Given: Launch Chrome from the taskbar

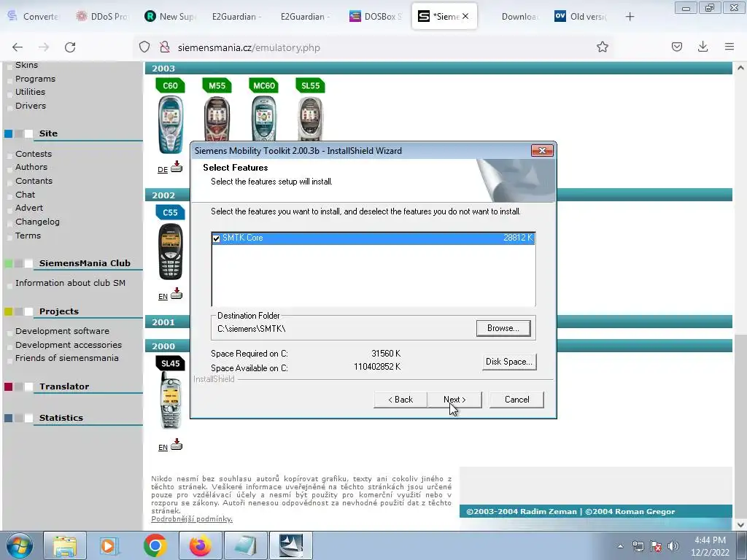Looking at the screenshot, I should coord(155,545).
